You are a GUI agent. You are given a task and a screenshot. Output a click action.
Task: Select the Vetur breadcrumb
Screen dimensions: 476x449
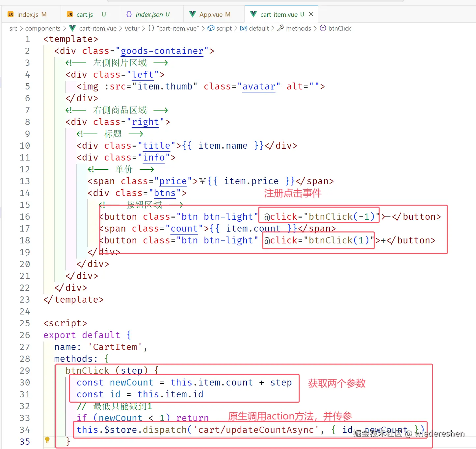[x=132, y=28]
